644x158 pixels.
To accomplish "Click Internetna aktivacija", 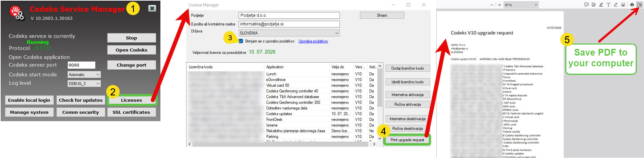I will coord(407,95).
